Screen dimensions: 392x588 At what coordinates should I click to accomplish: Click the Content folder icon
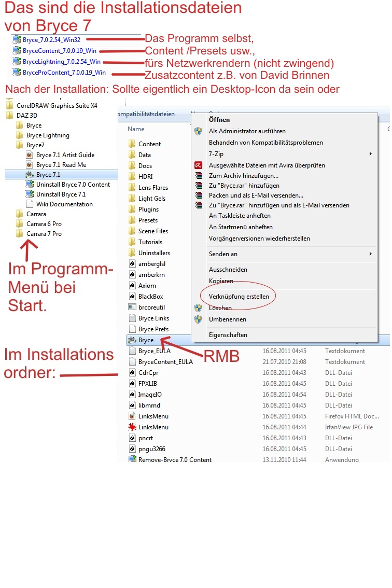[132, 144]
